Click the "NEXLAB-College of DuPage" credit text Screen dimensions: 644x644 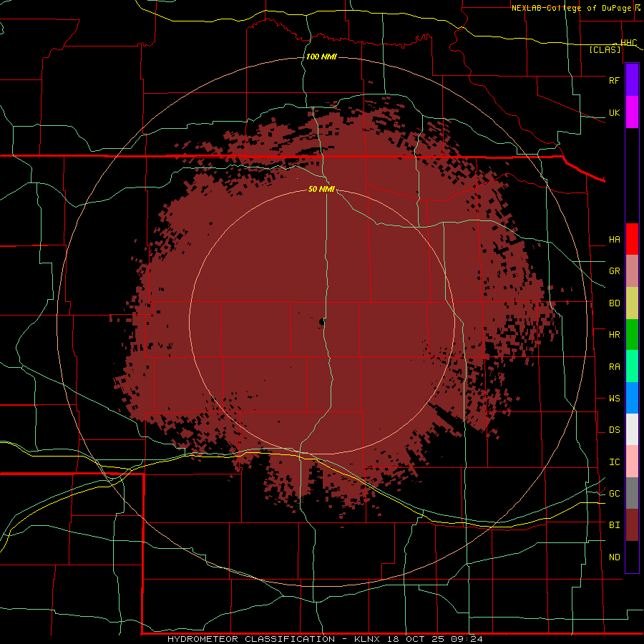[571, 8]
